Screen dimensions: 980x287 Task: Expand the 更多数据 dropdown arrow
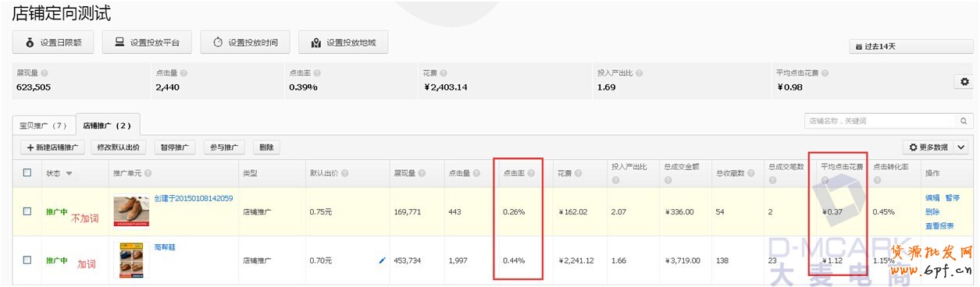pos(961,147)
